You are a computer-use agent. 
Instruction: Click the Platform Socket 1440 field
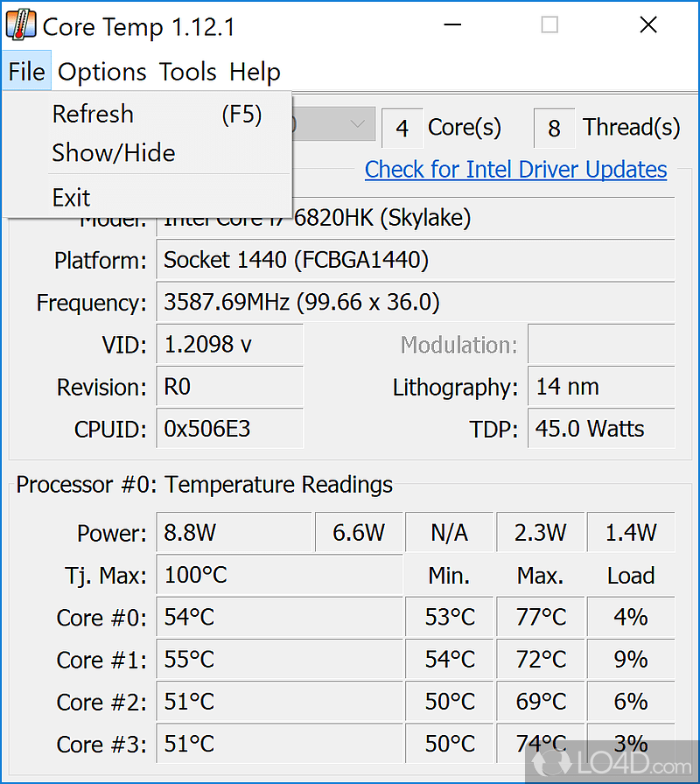(416, 260)
